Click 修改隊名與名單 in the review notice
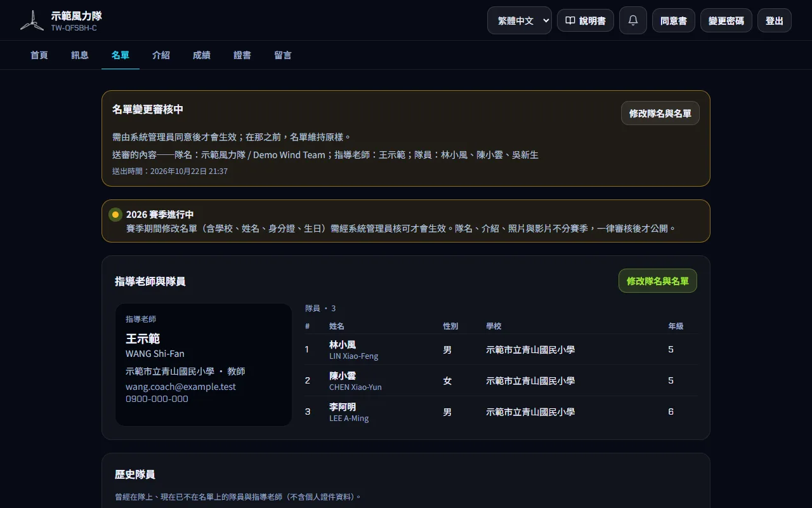 point(660,113)
